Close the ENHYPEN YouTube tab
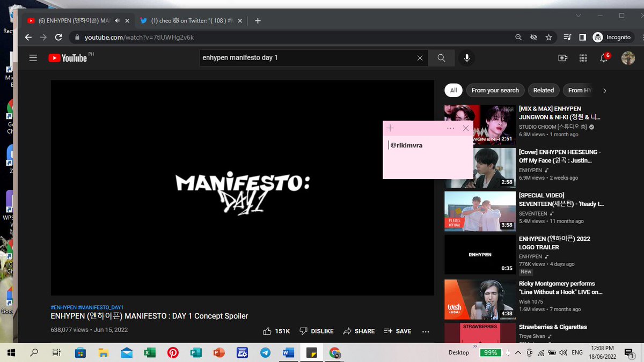Viewport: 644px width, 362px height. [127, 21]
